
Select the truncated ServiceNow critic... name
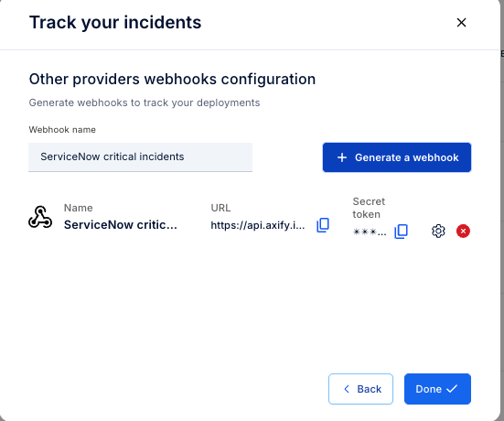121,225
